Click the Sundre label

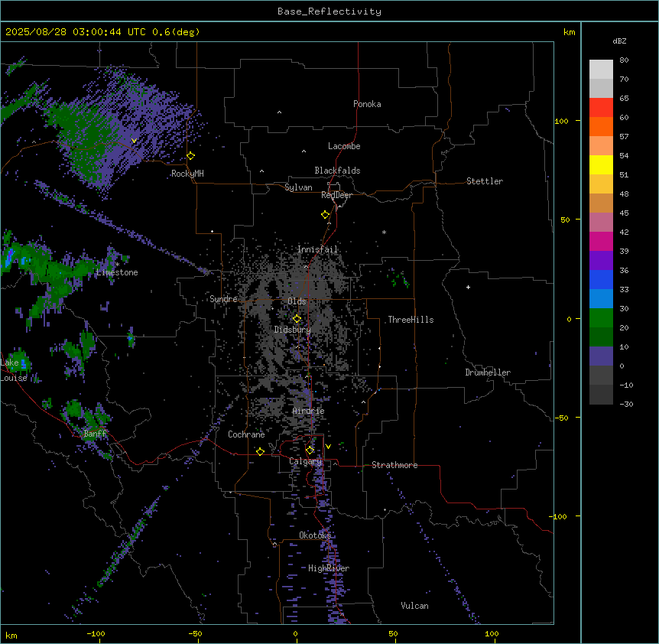coord(223,299)
